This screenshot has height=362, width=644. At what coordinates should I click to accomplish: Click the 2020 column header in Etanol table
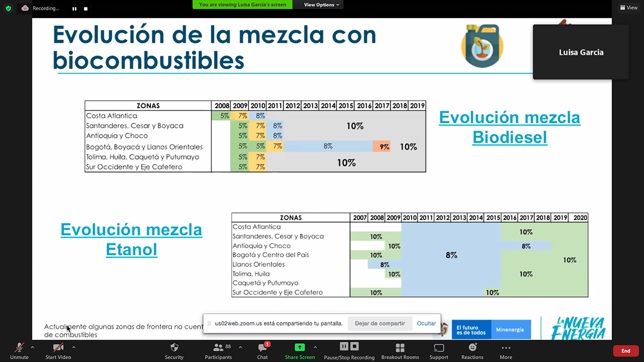[580, 218]
